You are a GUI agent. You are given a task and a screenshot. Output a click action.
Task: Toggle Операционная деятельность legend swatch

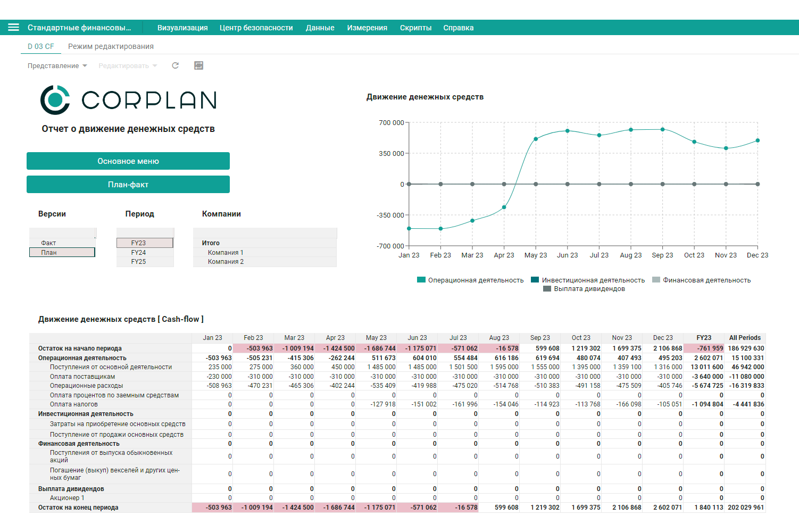(421, 280)
